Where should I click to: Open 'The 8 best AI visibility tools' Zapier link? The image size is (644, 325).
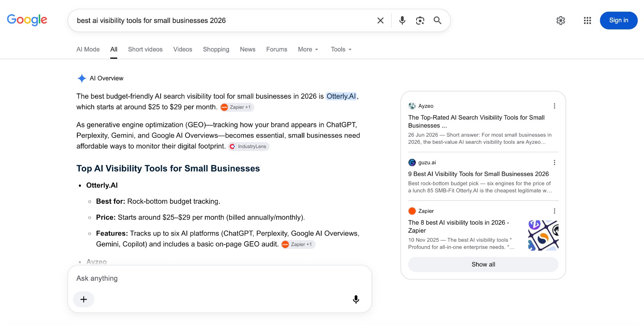point(458,226)
